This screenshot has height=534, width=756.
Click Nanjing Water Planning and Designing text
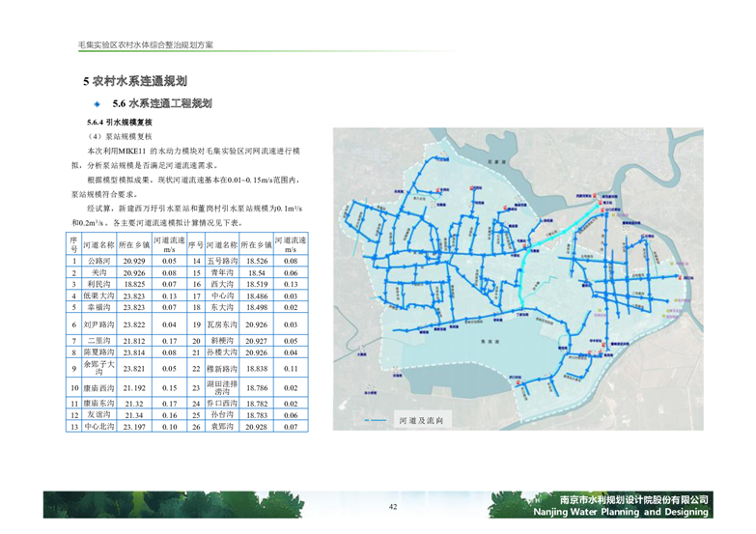click(621, 512)
